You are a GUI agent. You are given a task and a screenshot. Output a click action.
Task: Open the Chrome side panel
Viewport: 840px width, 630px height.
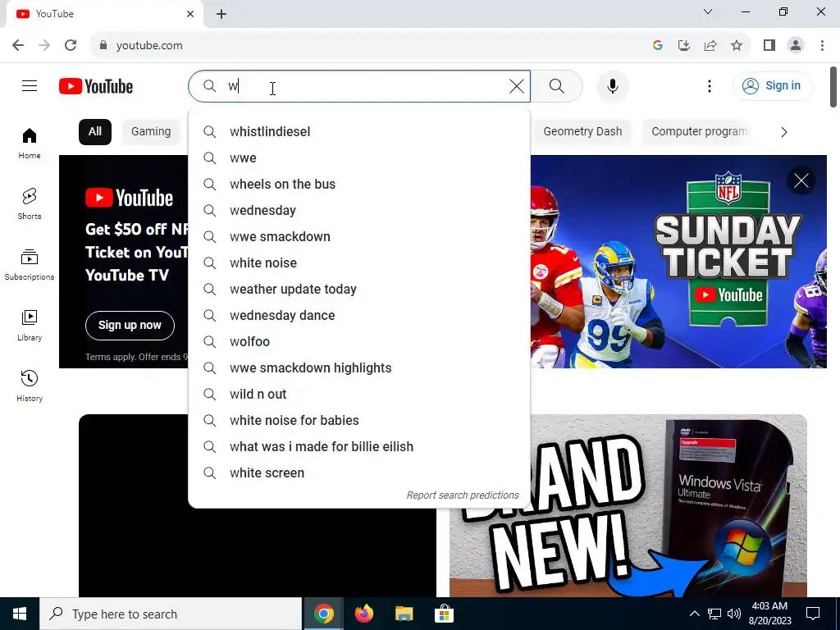pyautogui.click(x=769, y=46)
